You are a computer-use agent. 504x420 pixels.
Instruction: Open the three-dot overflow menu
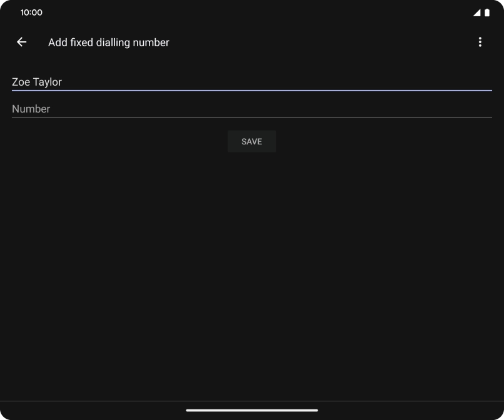click(480, 42)
